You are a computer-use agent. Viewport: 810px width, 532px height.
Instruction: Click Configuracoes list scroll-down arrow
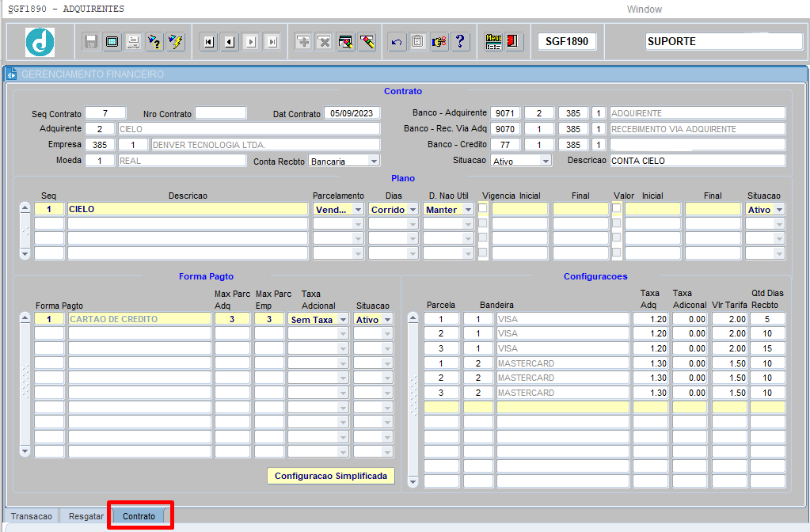[x=413, y=482]
